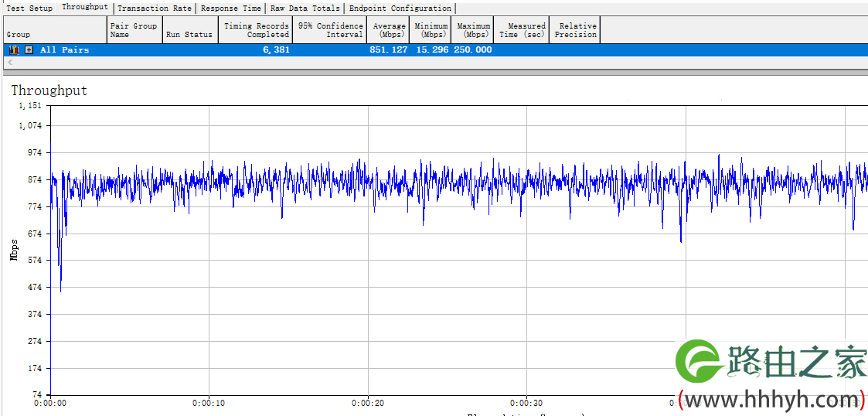Click the 0:00:10 time label
Viewport: 868px width, 416px height.
click(x=209, y=404)
